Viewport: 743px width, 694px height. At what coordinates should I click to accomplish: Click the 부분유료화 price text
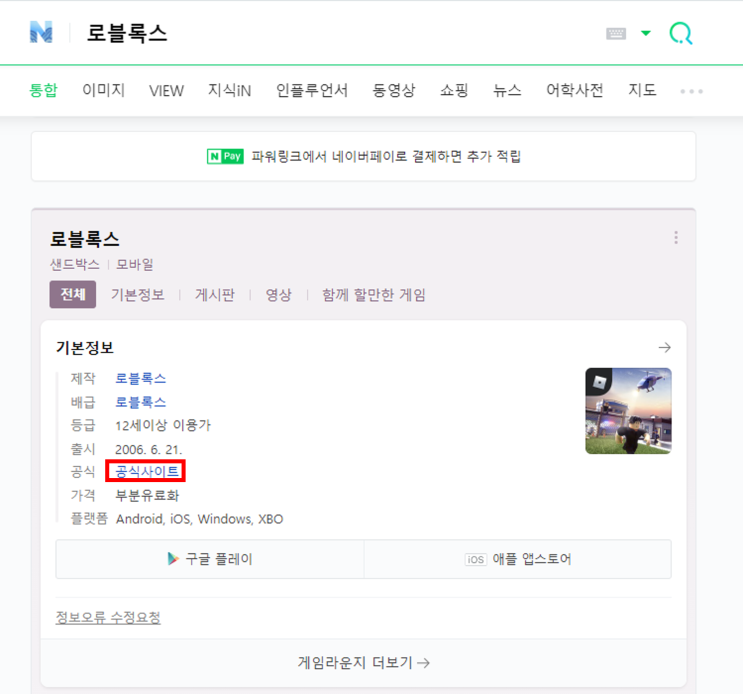(x=147, y=496)
